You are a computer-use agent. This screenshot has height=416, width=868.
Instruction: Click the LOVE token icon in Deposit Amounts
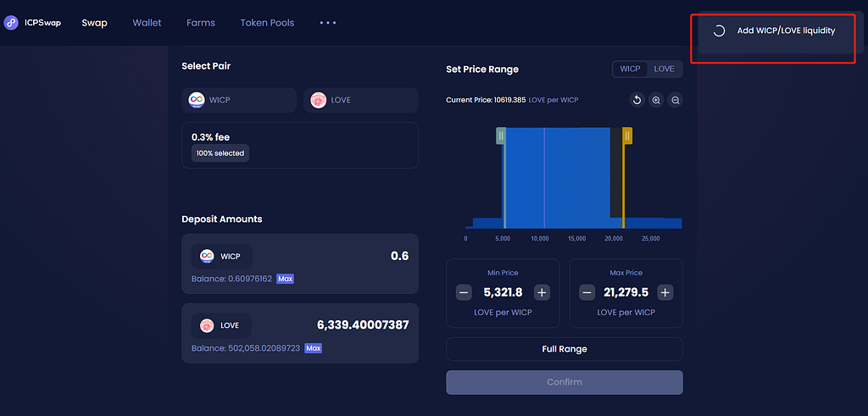point(207,326)
